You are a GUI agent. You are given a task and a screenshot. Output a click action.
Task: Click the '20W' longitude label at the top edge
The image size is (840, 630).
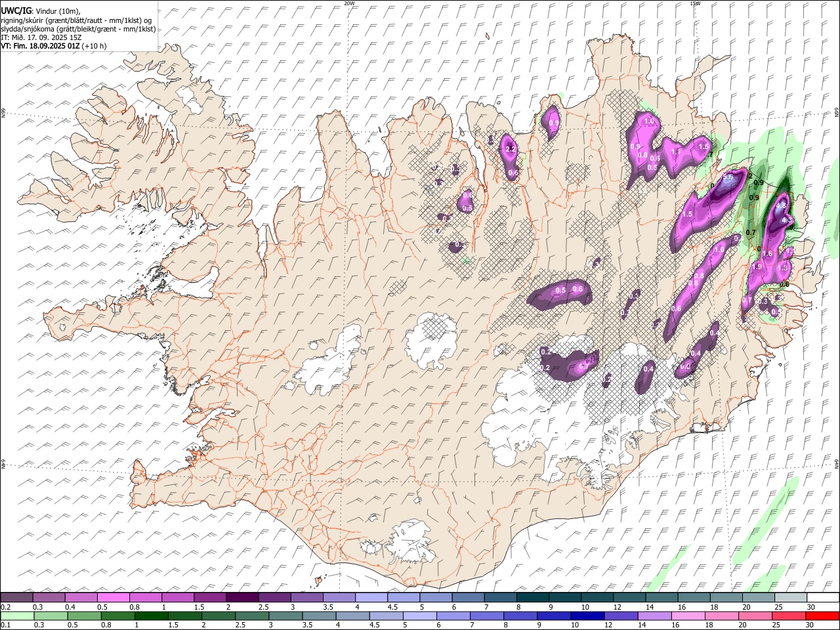tap(349, 3)
